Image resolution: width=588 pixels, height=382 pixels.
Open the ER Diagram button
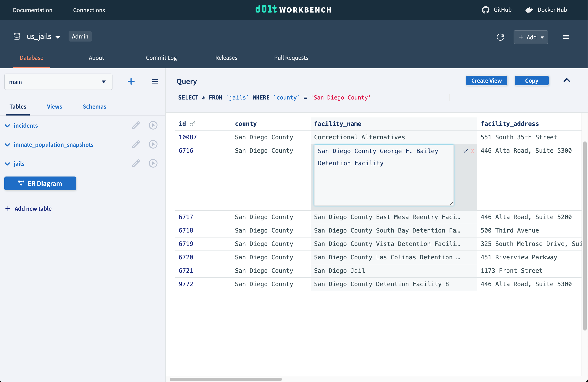tap(40, 183)
